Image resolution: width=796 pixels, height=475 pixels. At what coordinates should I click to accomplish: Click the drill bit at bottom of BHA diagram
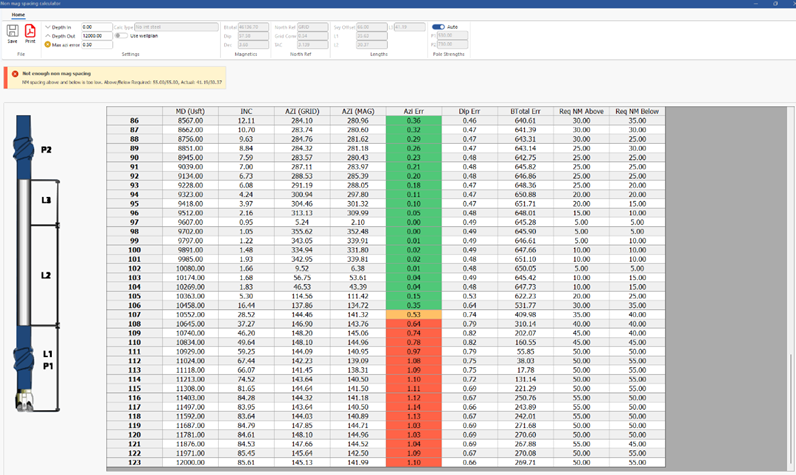[x=26, y=400]
